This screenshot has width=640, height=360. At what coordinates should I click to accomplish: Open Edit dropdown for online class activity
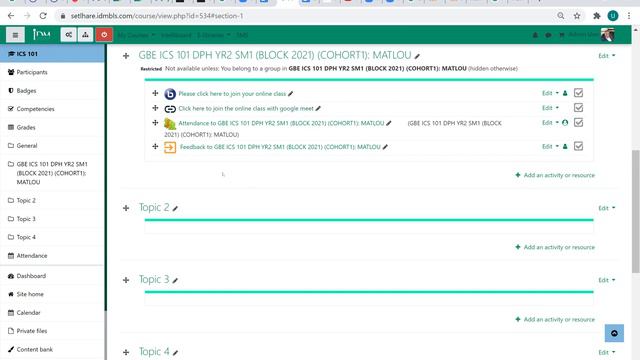pyautogui.click(x=550, y=93)
